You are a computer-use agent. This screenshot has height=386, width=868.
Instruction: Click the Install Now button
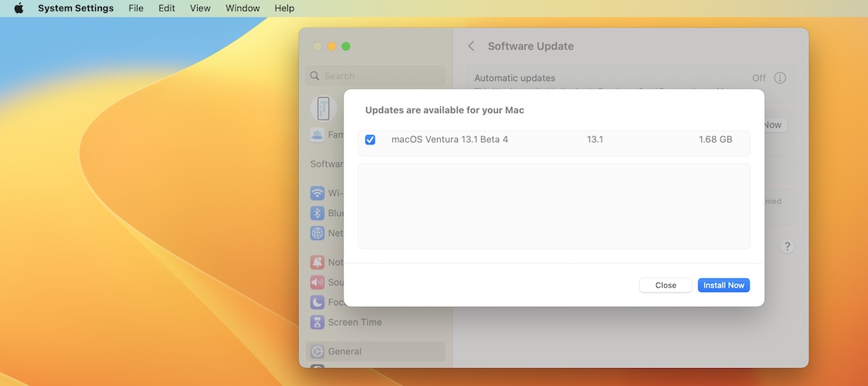click(724, 286)
